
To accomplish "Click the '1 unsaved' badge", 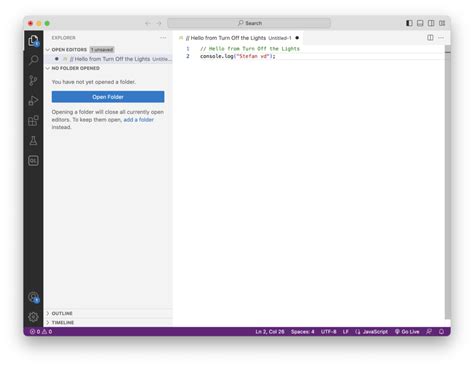I will 102,50.
